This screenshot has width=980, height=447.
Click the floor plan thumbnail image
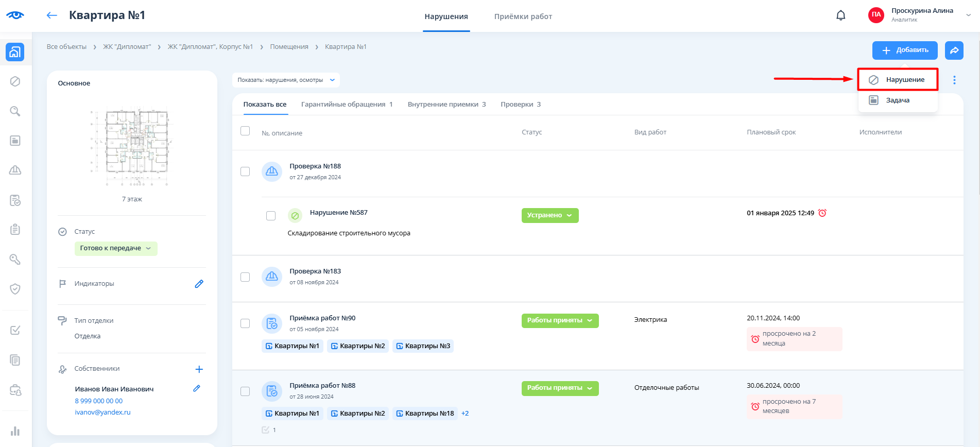point(132,147)
